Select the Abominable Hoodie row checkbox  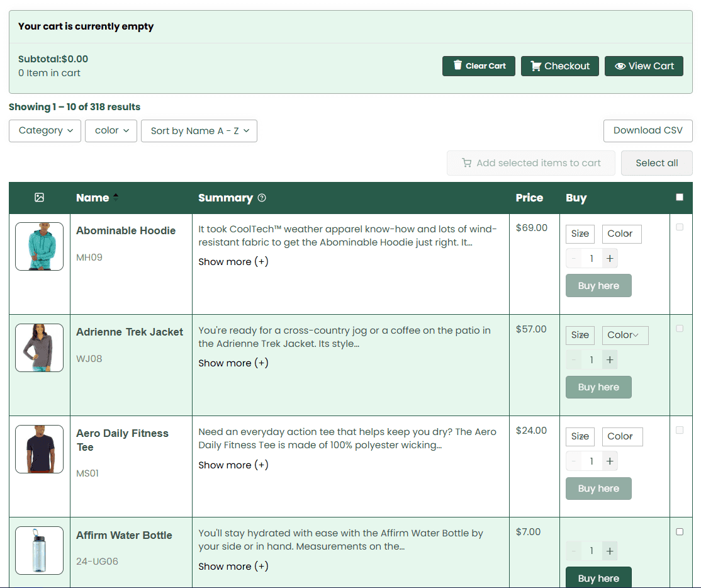point(680,227)
